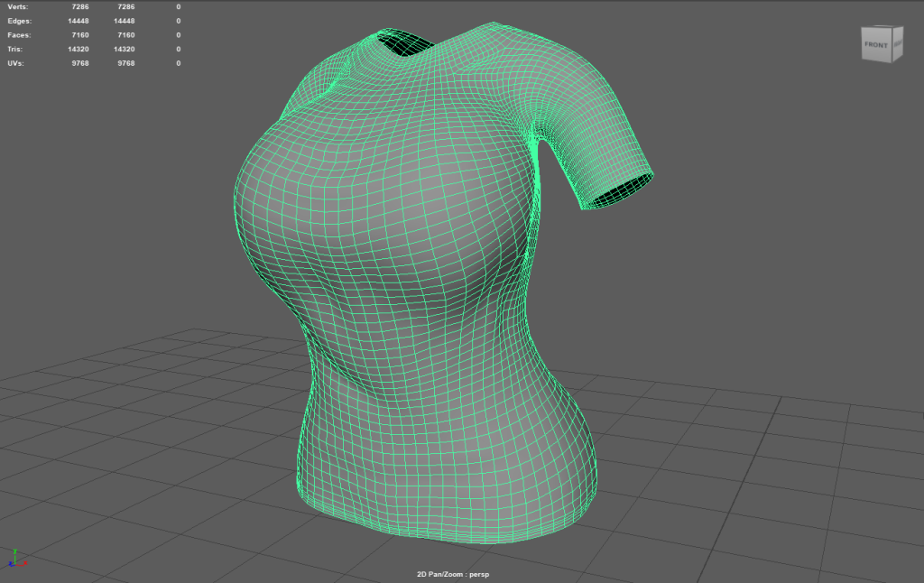Click the first 9768 value in the UVs row

[80, 63]
